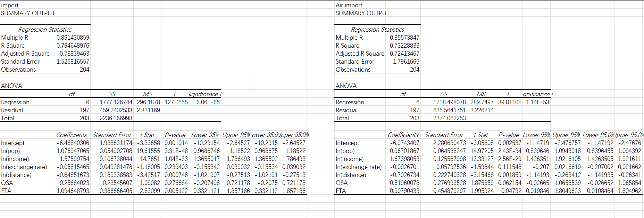Select the 'import' title cell in the left table
The width and height of the screenshot is (644, 218).
coord(10,5)
